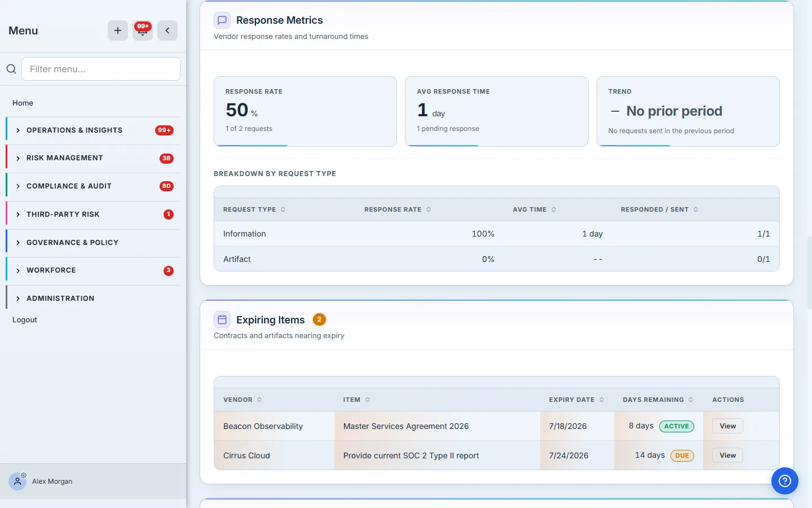
Task: Open notifications bell with 99+ badge
Action: (143, 30)
